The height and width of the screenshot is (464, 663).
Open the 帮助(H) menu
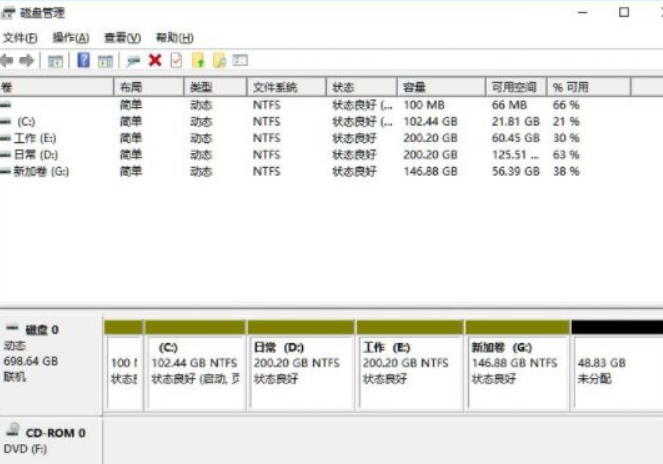coord(174,37)
